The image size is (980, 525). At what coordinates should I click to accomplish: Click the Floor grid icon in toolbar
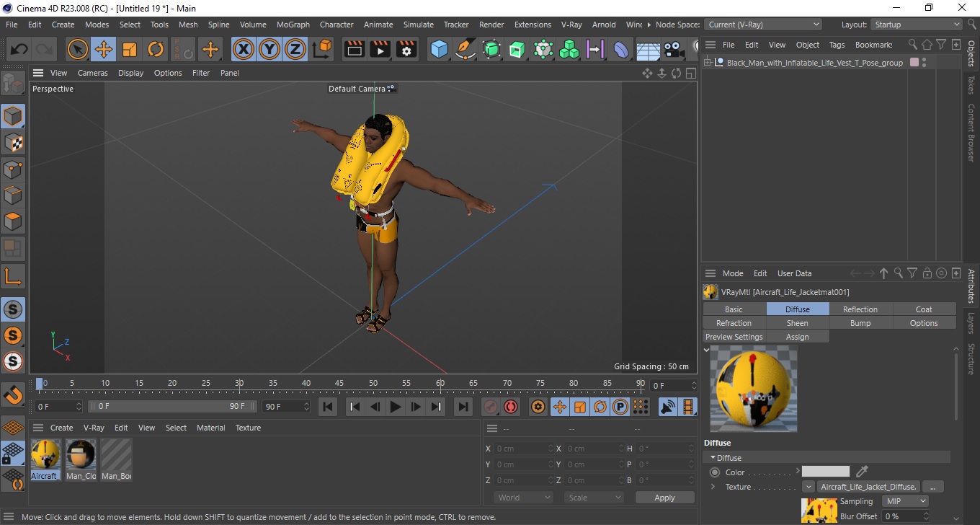649,50
